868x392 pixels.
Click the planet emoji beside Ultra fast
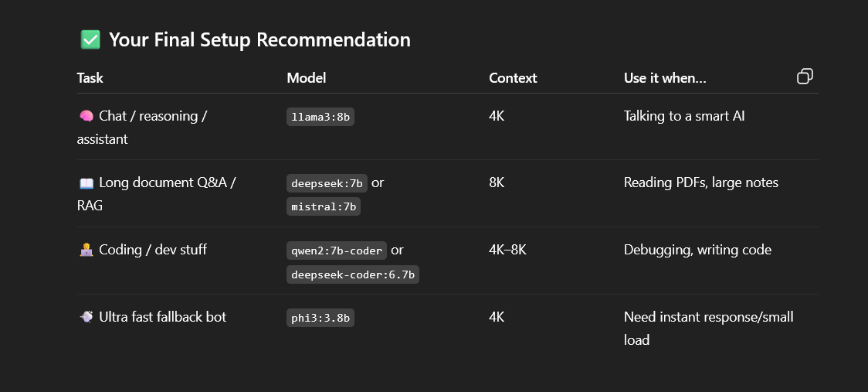pyautogui.click(x=86, y=317)
